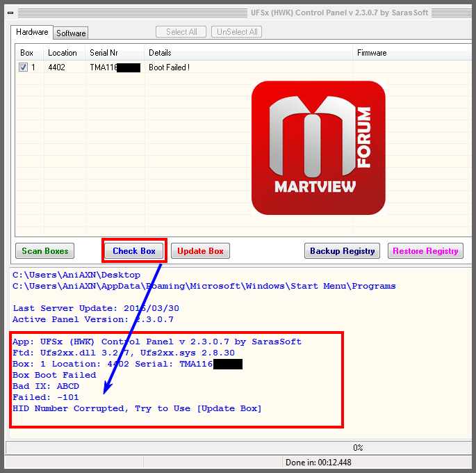
Task: Click the window title 'UFSx (HWK) Control Panel'
Action: coord(339,13)
